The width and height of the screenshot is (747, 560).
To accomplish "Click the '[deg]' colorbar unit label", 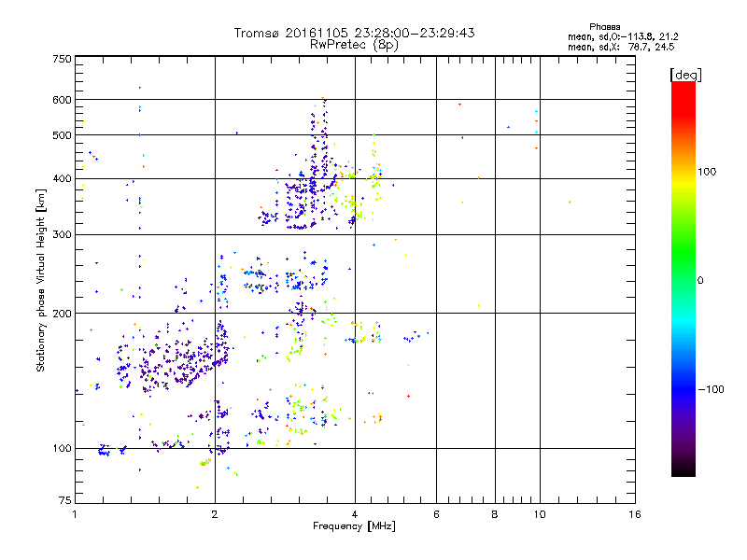I will point(685,75).
